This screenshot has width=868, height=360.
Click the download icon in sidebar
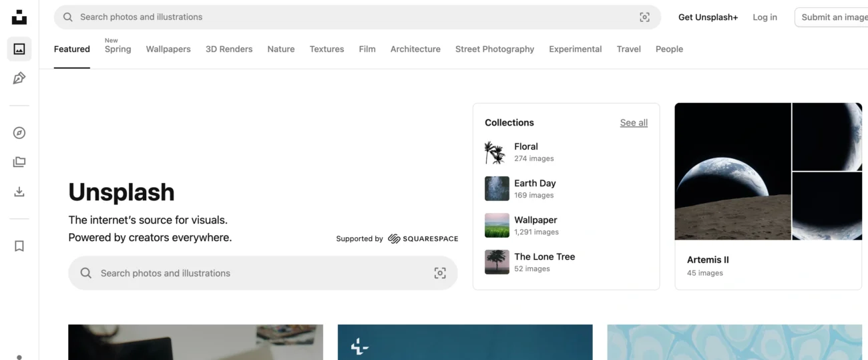(19, 192)
